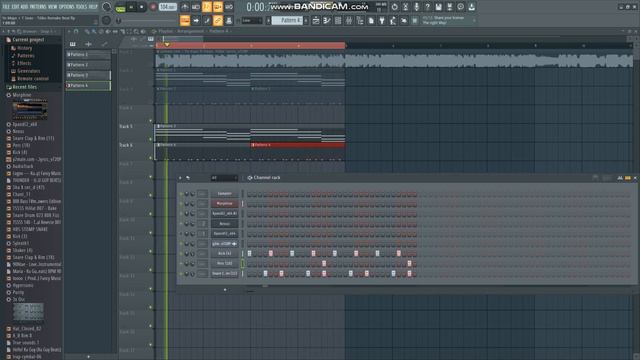Image resolution: width=640 pixels, height=360 pixels.
Task: Click the add pattern plus button
Action: (306, 20)
